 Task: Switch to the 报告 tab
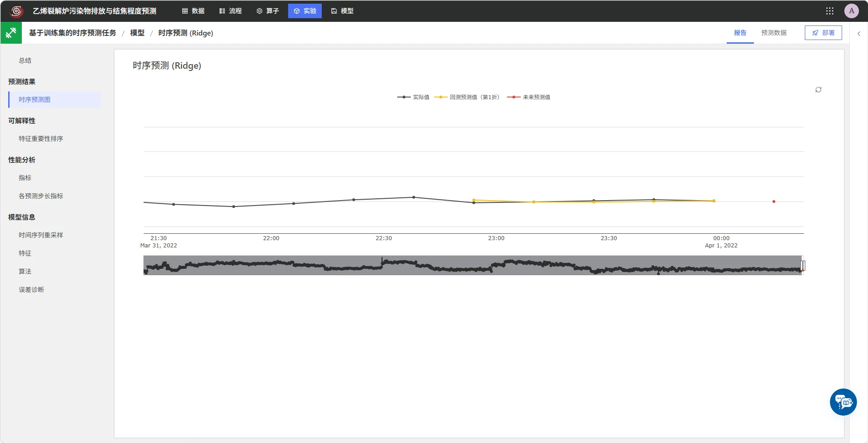[740, 33]
